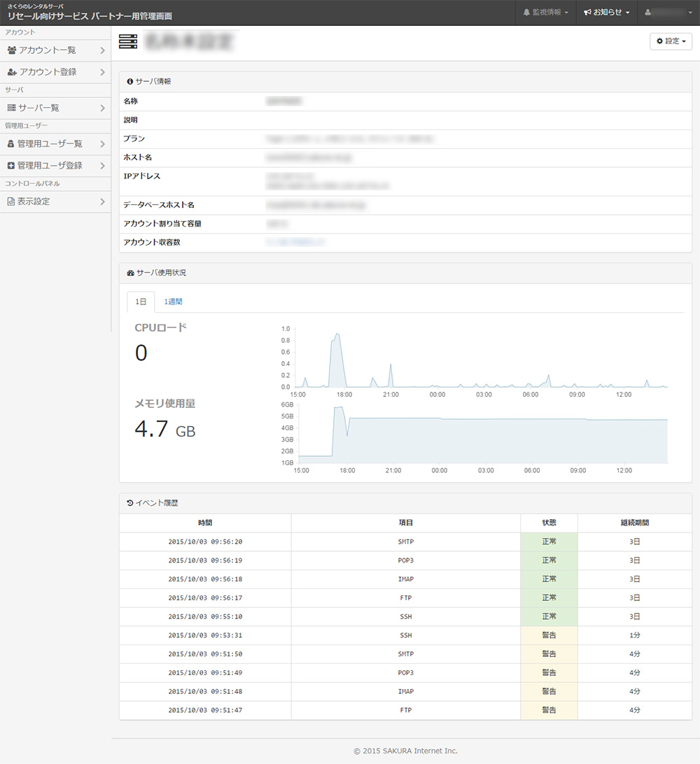Click the 管理用ユーザ一覧 lock icon
Screen dimensions: 700x764
[11, 144]
